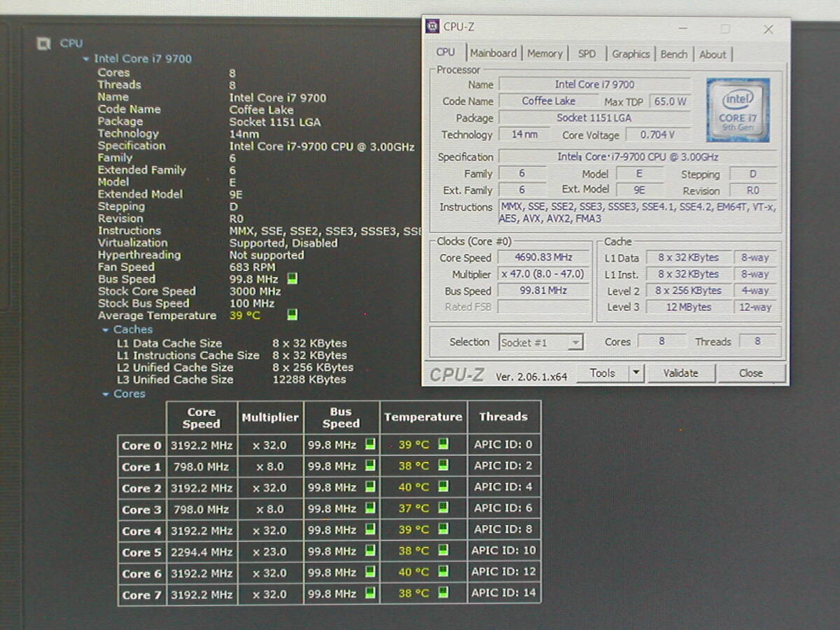
Task: Click the CPU-Z Threads count field 8
Action: [757, 342]
